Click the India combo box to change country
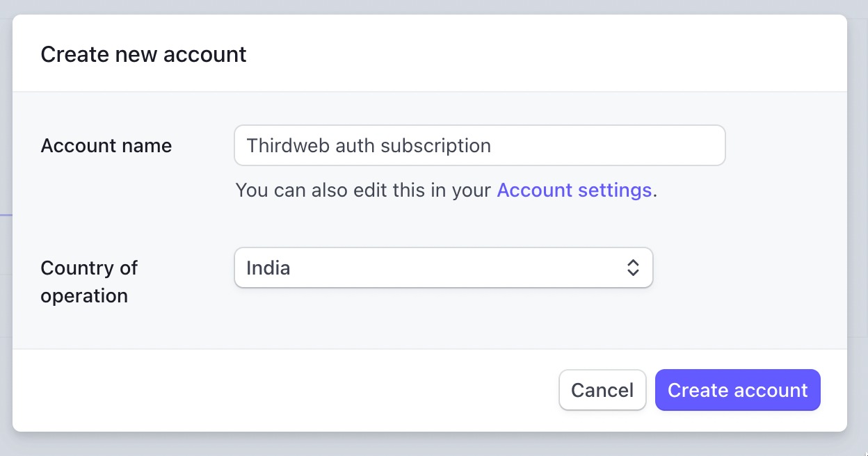868x456 pixels. [444, 268]
